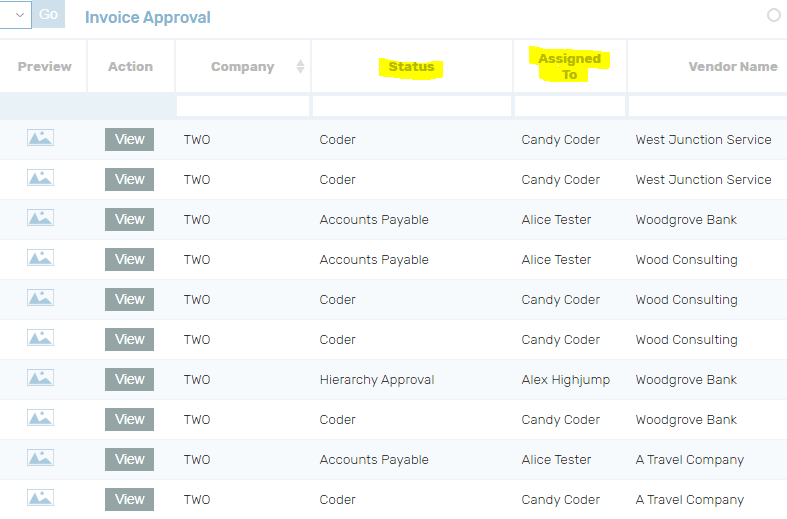The width and height of the screenshot is (787, 519).
Task: Click View button for Hierarchy Approval invoice
Action: click(129, 379)
